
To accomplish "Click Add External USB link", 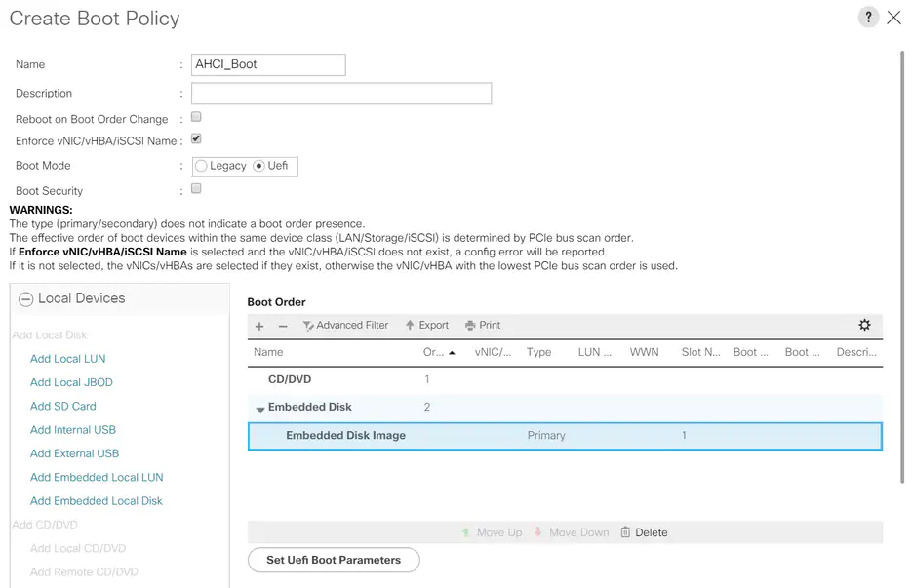I will click(74, 453).
